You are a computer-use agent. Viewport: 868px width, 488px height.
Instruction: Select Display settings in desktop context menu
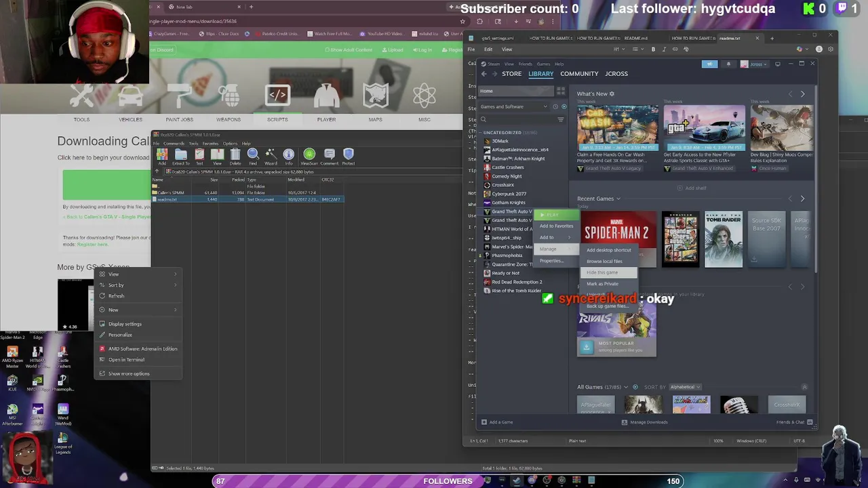point(138,324)
